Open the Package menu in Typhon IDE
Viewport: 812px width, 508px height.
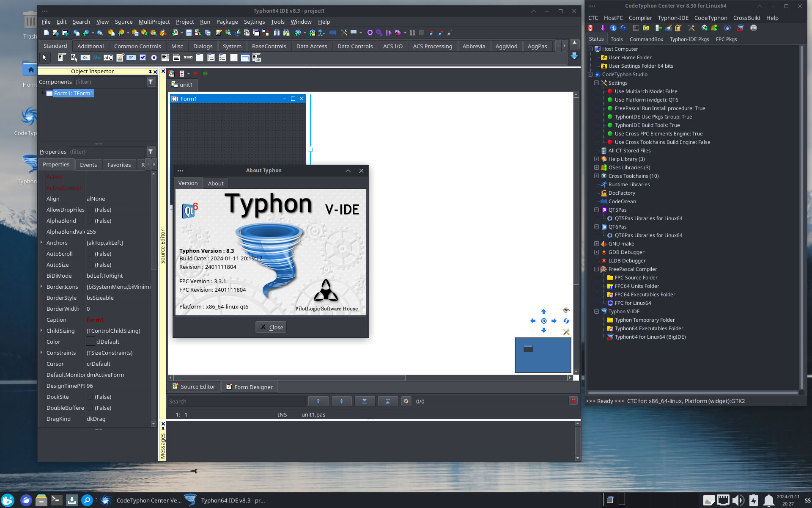227,22
